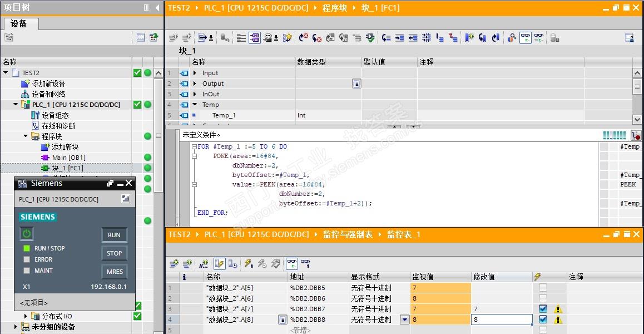Viewport: 644px width, 334px height.
Task: Click 添加新块 under 程序块 folder
Action: [x=65, y=147]
